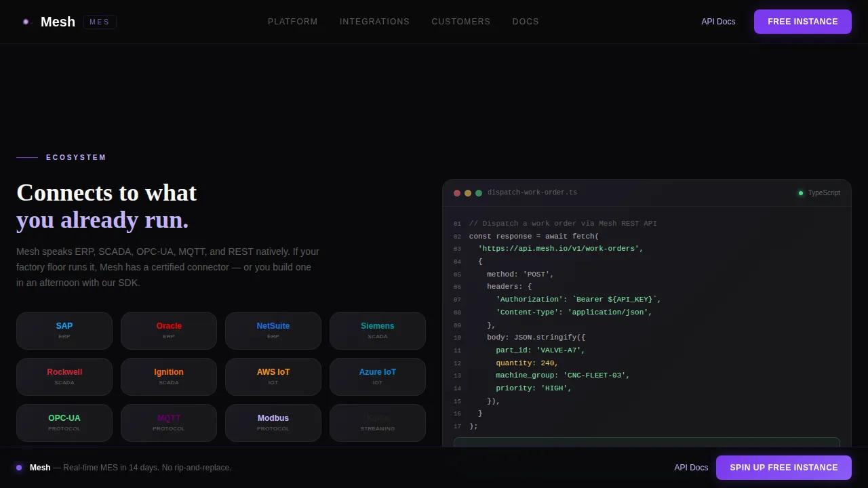Select the Oracle ERP connector card
The image size is (868, 488).
tap(169, 331)
